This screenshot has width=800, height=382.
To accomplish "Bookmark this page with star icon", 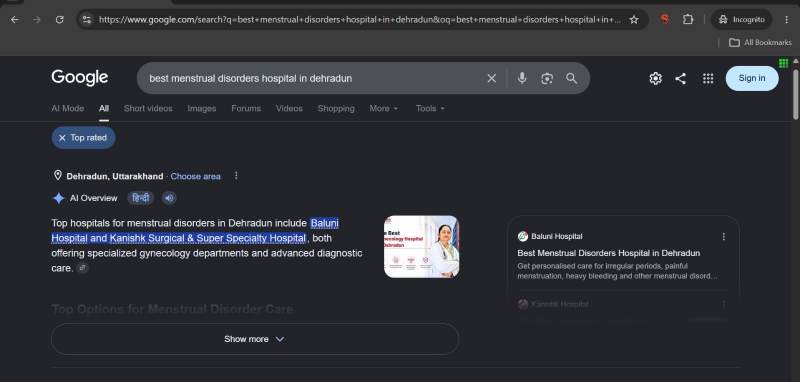I will pyautogui.click(x=634, y=20).
